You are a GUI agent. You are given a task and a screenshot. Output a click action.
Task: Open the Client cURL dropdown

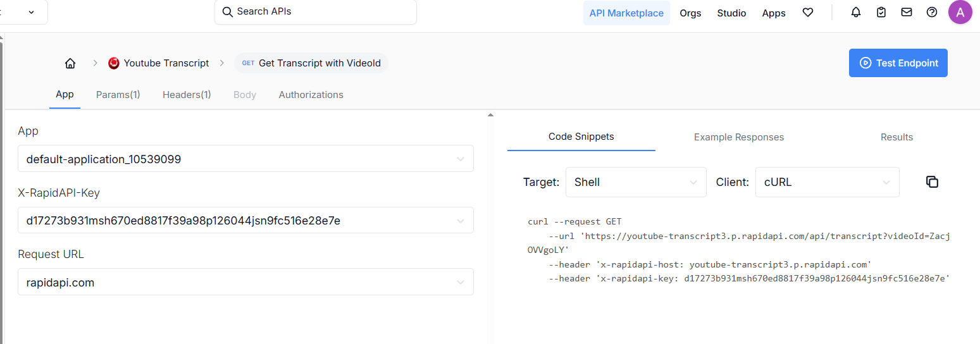pos(828,182)
